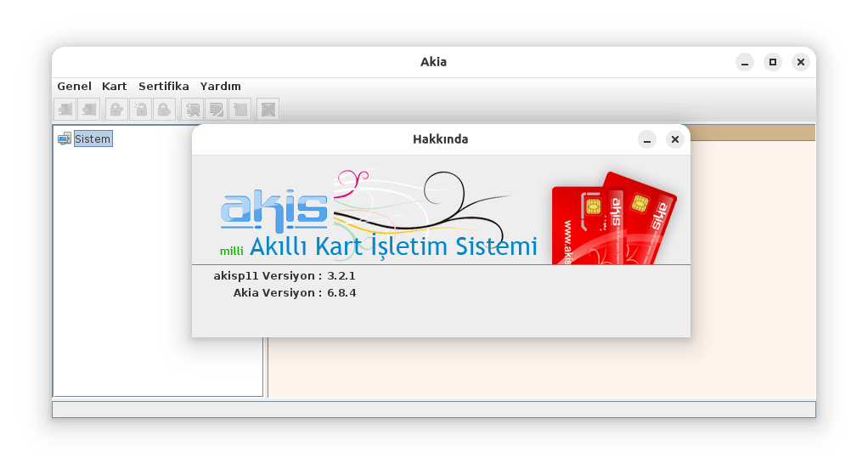Open the Genel menu

[x=74, y=86]
